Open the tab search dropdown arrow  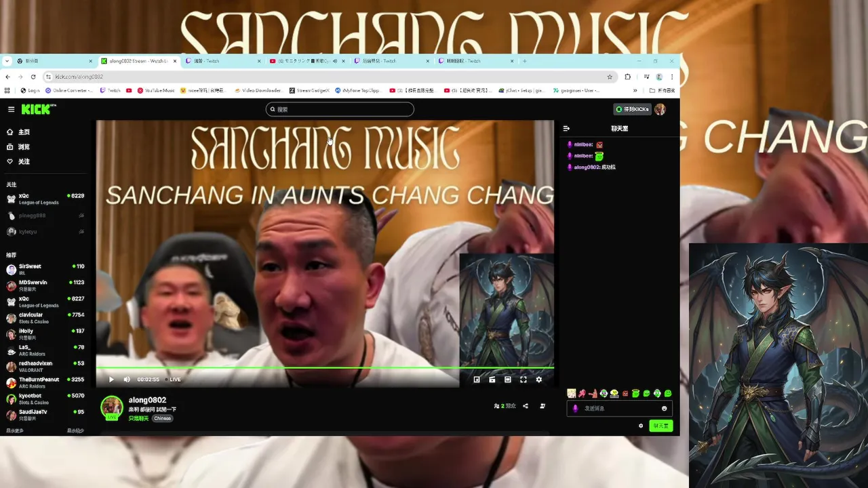click(x=7, y=61)
